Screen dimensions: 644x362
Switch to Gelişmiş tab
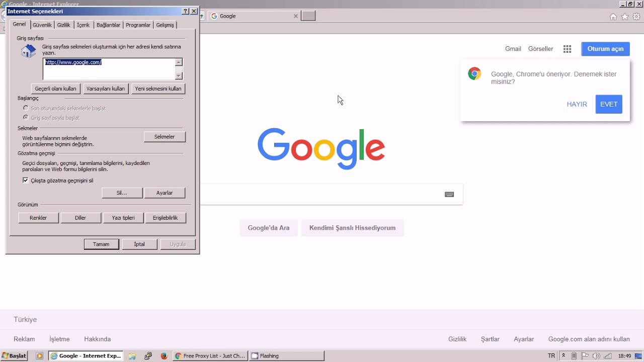tap(165, 25)
